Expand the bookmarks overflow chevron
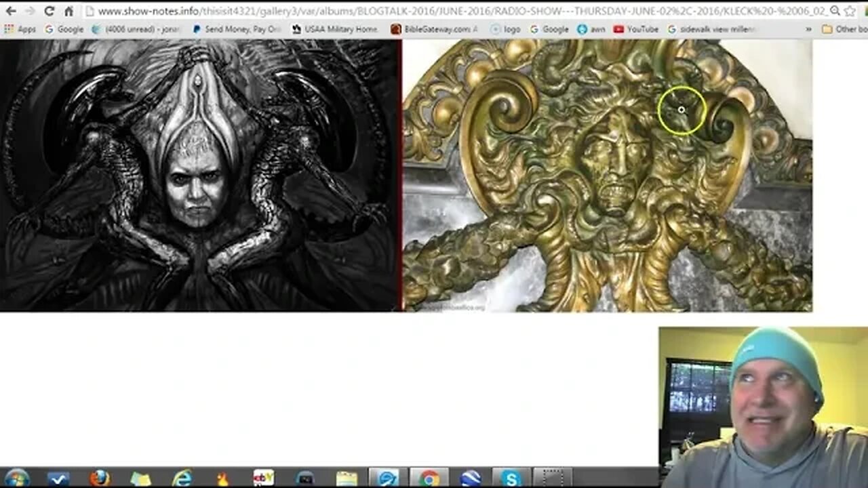 pos(808,29)
